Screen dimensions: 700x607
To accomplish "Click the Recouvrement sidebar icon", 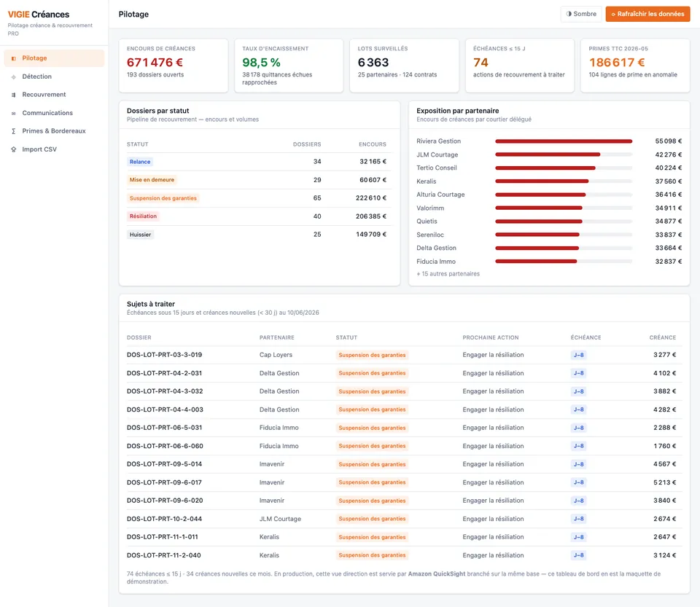I will pyautogui.click(x=13, y=95).
